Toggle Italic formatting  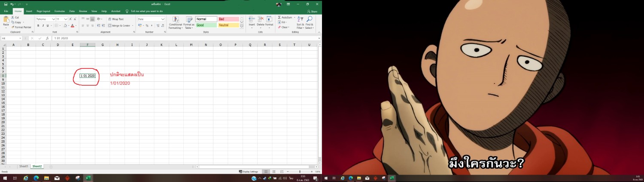point(43,26)
